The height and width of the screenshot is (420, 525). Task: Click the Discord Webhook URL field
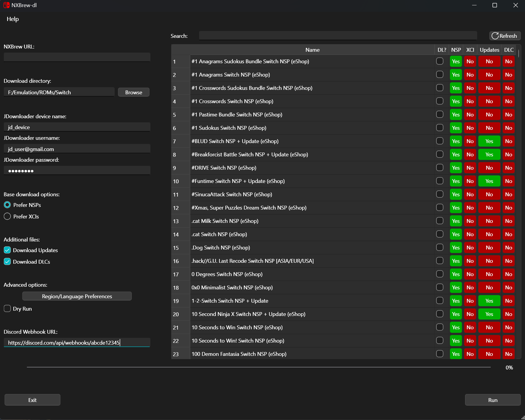(x=77, y=343)
